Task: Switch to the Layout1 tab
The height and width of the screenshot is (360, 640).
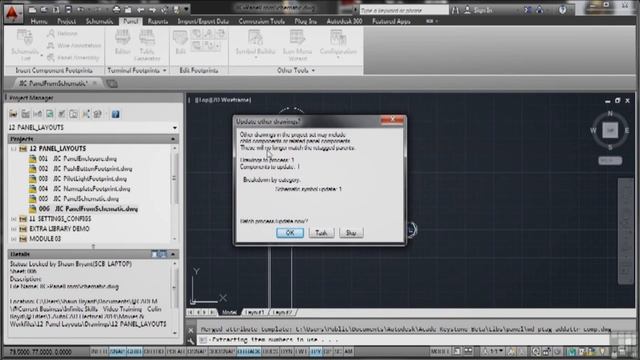Action: pos(254,312)
